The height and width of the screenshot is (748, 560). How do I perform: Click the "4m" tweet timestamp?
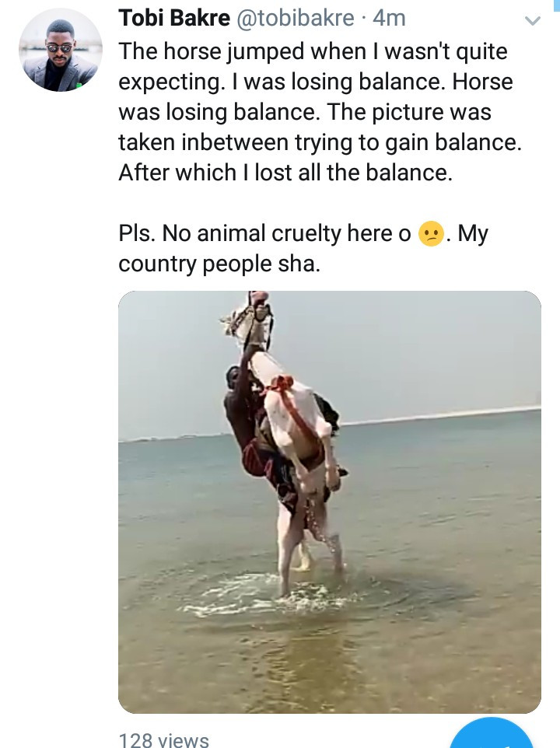[389, 18]
